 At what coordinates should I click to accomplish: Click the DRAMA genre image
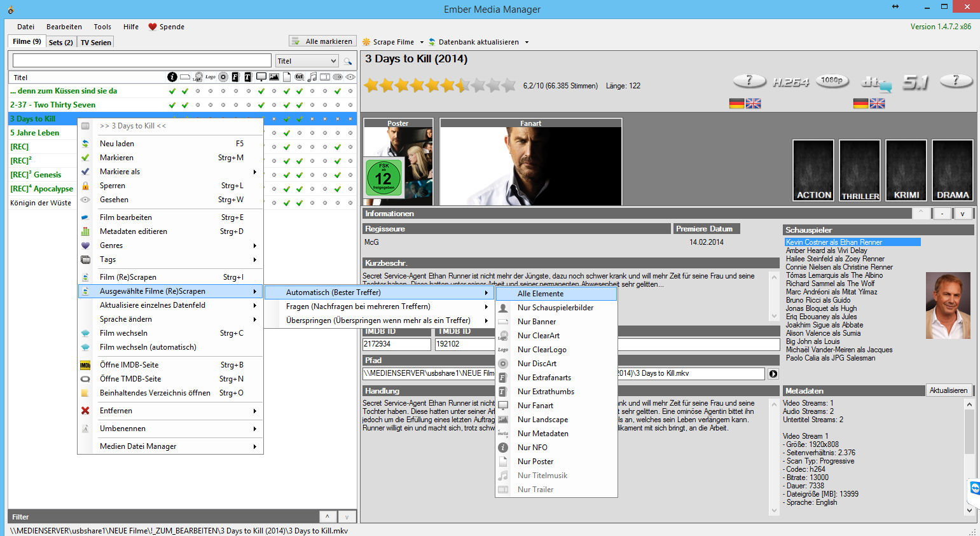(953, 170)
